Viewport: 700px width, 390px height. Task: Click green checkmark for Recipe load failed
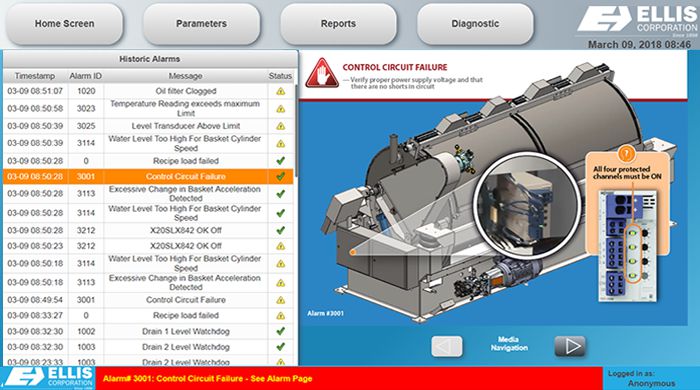280,161
